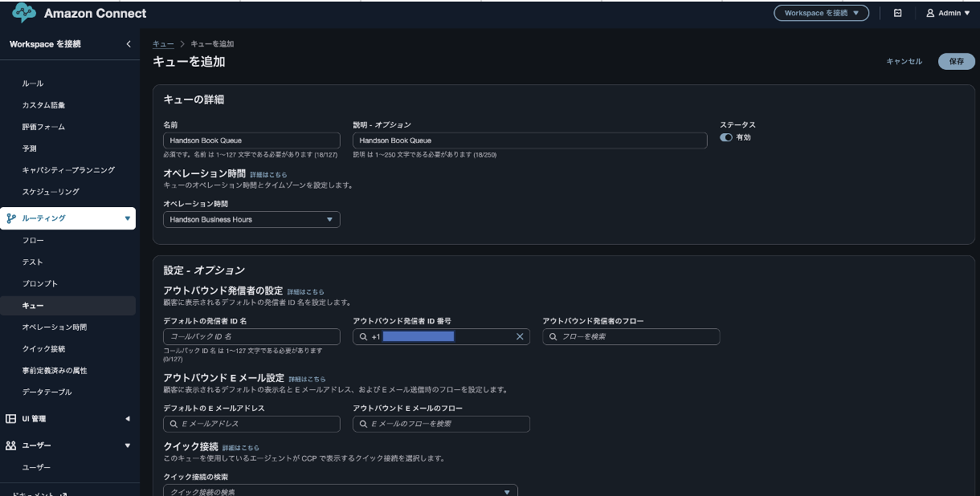This screenshot has width=980, height=496.
Task: Collapse the ルーティング section
Action: pos(127,218)
